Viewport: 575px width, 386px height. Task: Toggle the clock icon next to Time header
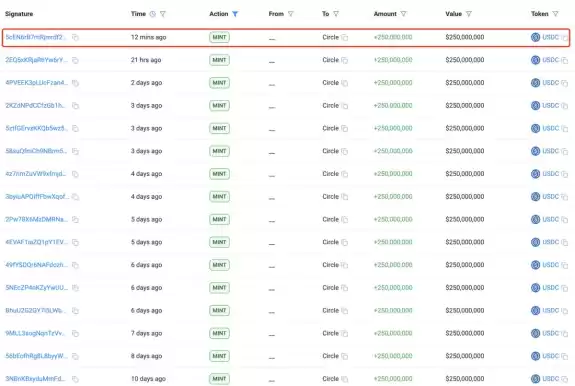[x=153, y=14]
